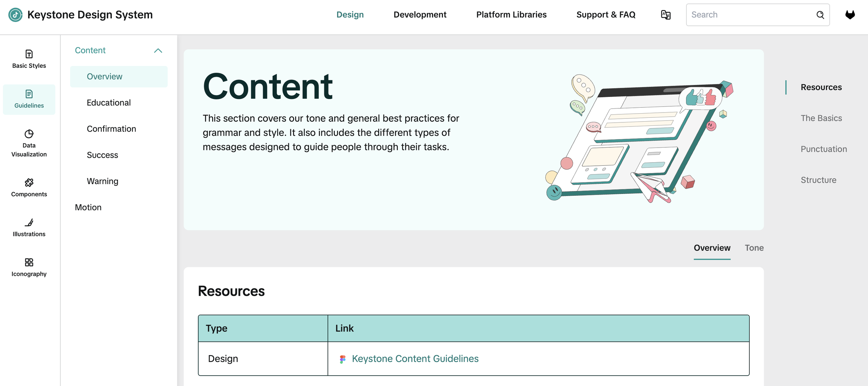Click the GitLab fox icon
Image resolution: width=868 pixels, height=386 pixels.
tap(850, 15)
